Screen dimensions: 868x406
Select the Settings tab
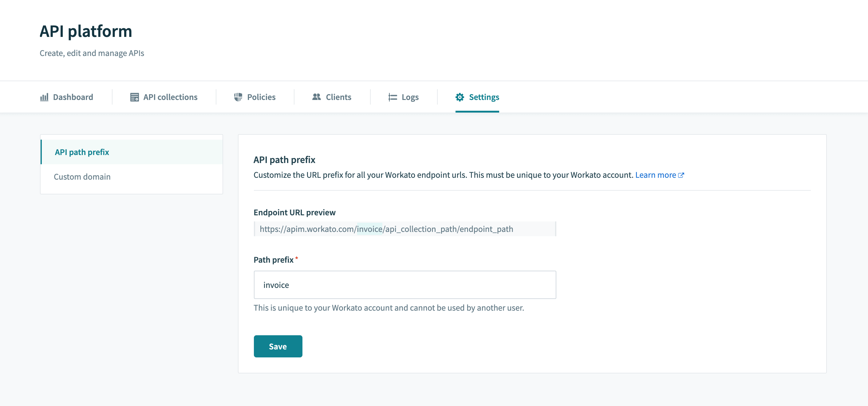coord(484,97)
